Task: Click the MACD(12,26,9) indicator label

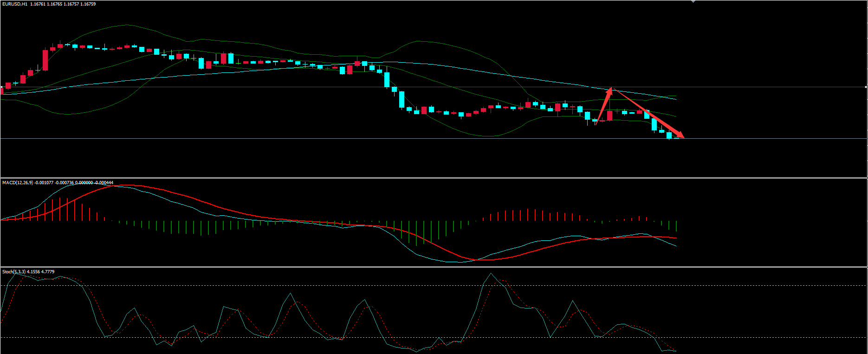Action: [x=18, y=183]
